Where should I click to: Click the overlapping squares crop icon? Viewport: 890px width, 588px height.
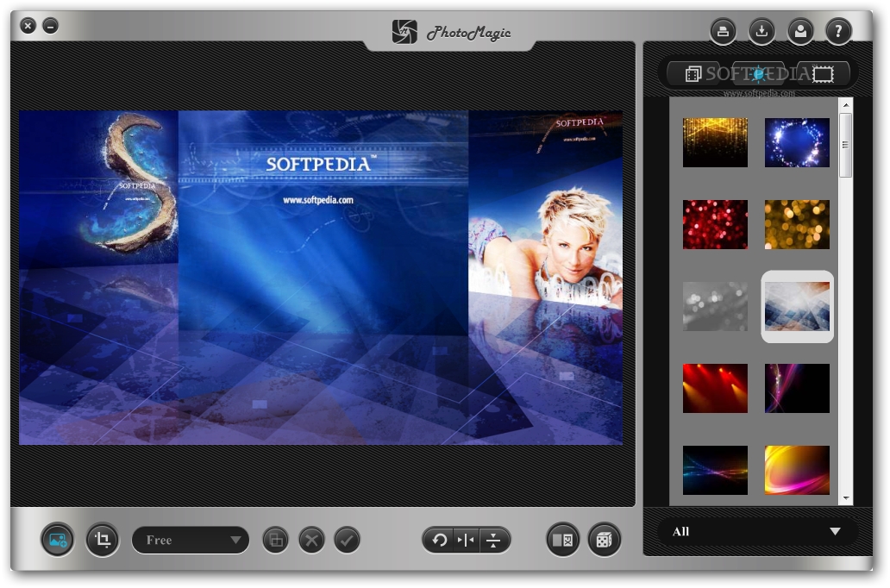click(275, 541)
